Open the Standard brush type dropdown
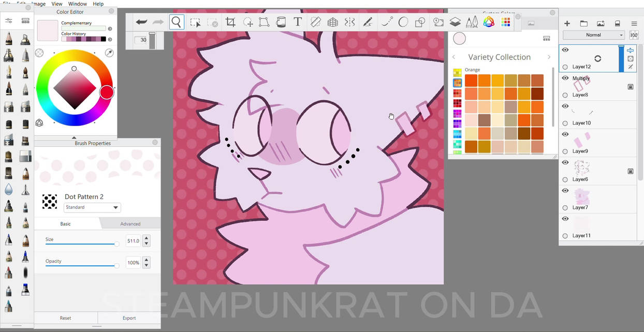 point(92,207)
